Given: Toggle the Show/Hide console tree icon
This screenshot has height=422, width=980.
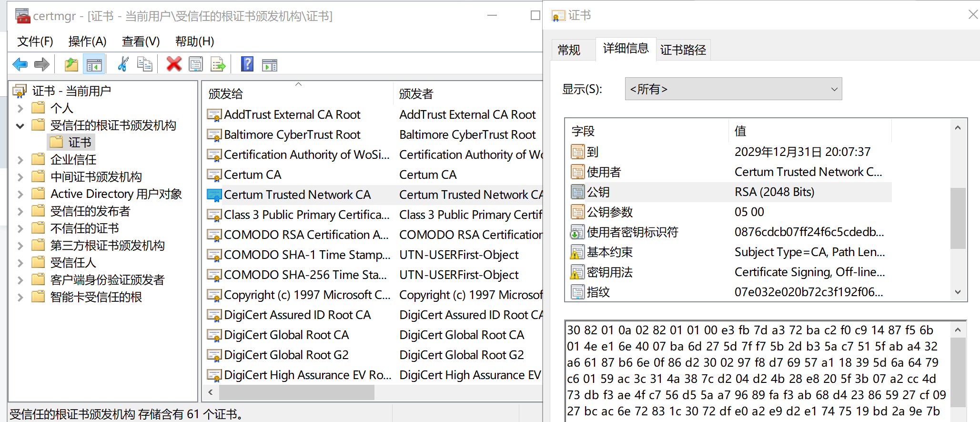Looking at the screenshot, I should [94, 64].
